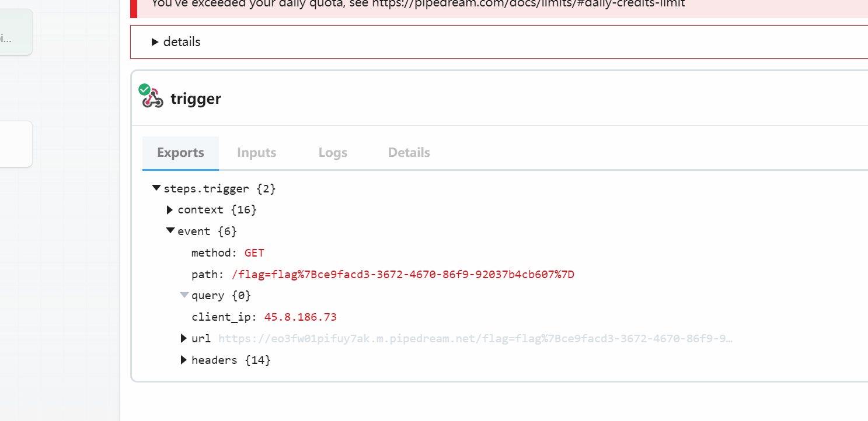
Task: Click the path flag value text
Action: tap(403, 275)
